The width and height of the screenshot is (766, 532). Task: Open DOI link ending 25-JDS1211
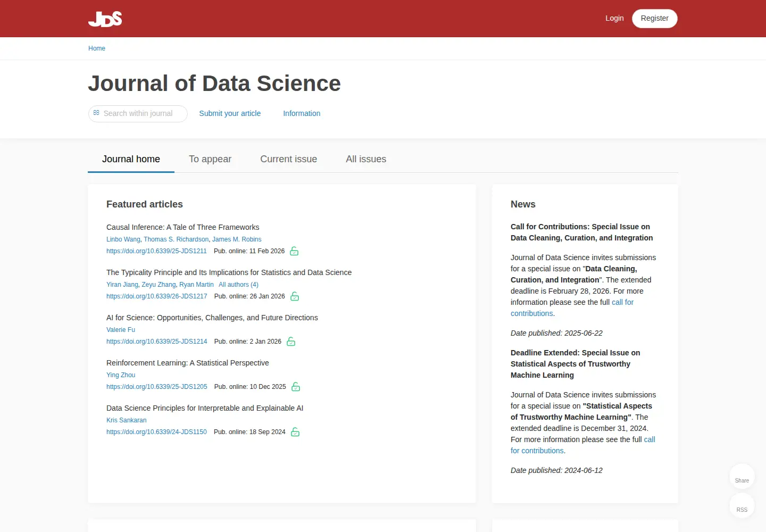tap(156, 251)
